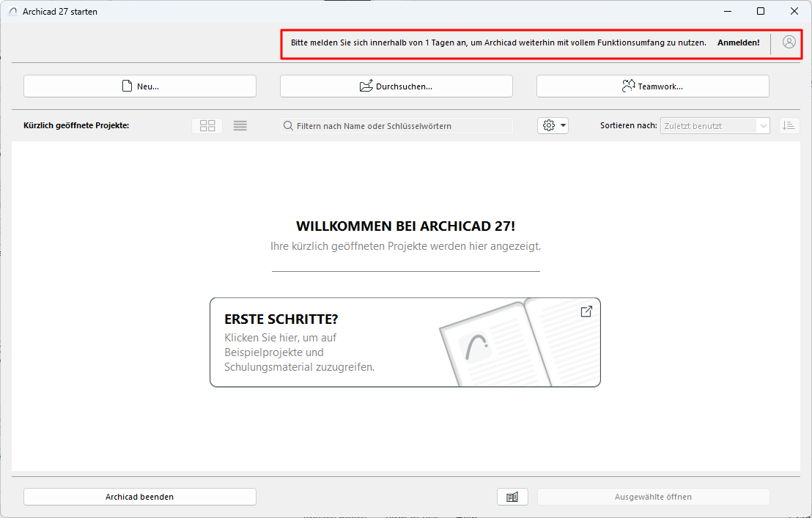Click the open book icon near Ausgewählte öffnen
This screenshot has height=518, width=812.
click(512, 497)
